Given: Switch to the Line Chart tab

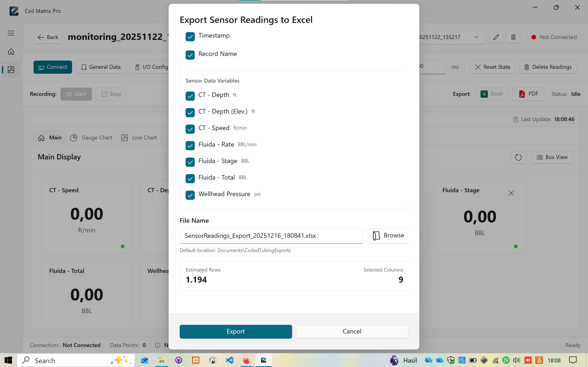Looking at the screenshot, I should (x=139, y=137).
